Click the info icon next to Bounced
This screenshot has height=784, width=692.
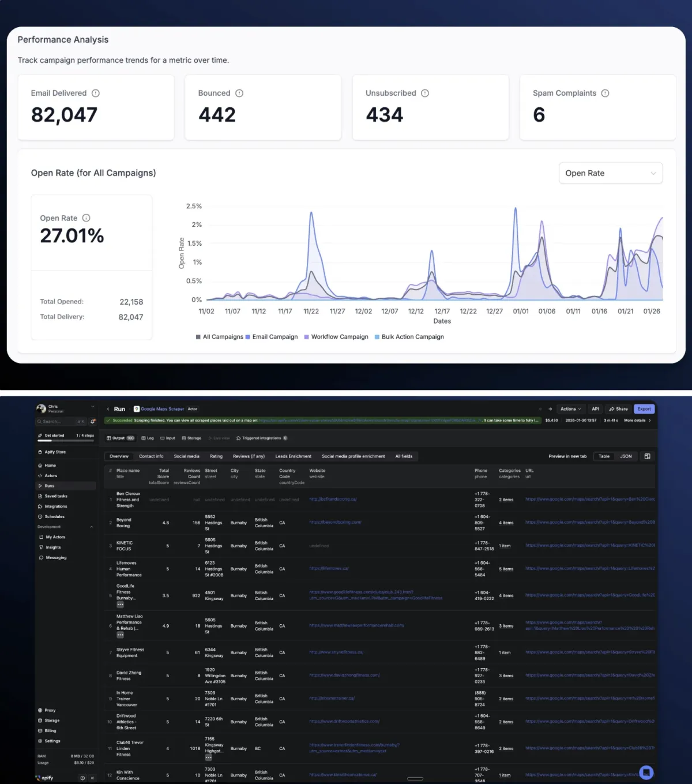click(x=239, y=93)
